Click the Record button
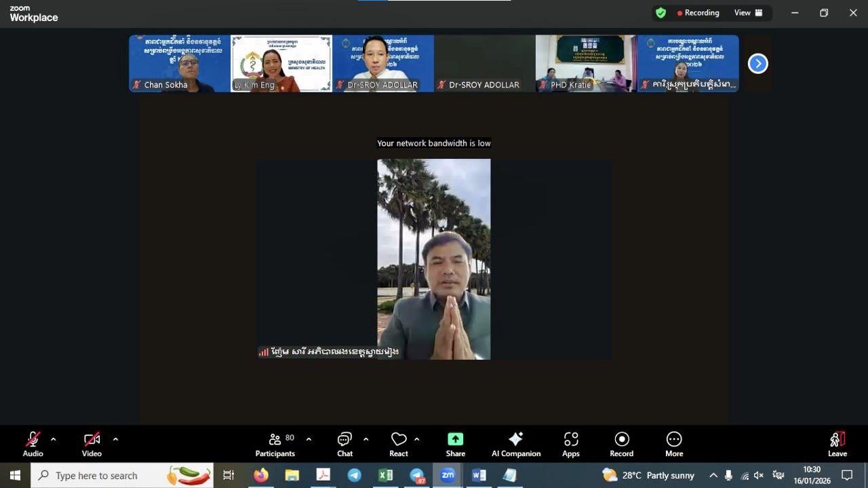The height and width of the screenshot is (488, 868). (621, 445)
